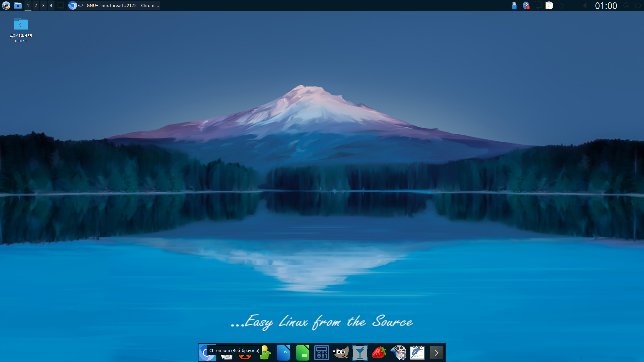
Task: Click the 01:00 digital clock
Action: 606,5
